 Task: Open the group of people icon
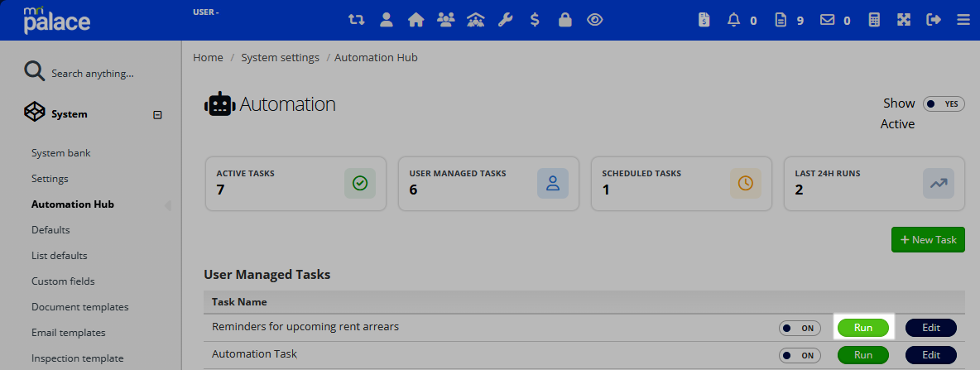point(445,20)
